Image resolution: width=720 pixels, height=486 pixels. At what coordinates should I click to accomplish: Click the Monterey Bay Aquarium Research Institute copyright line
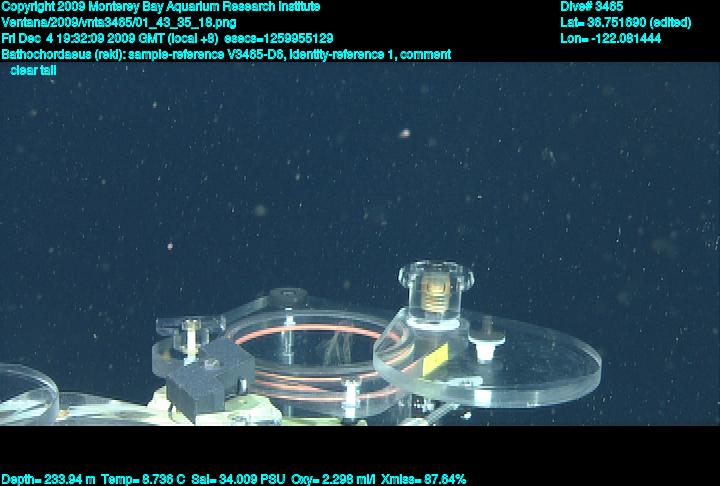(x=161, y=7)
